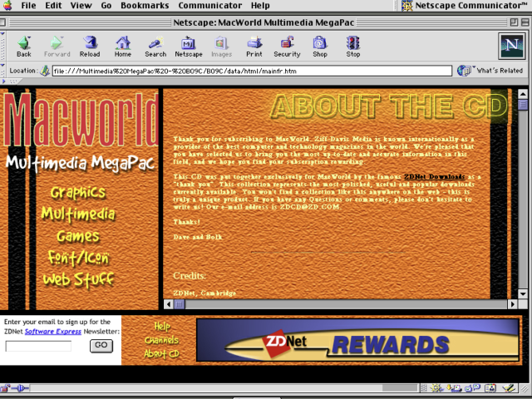
Task: Open the File menu
Action: point(28,6)
